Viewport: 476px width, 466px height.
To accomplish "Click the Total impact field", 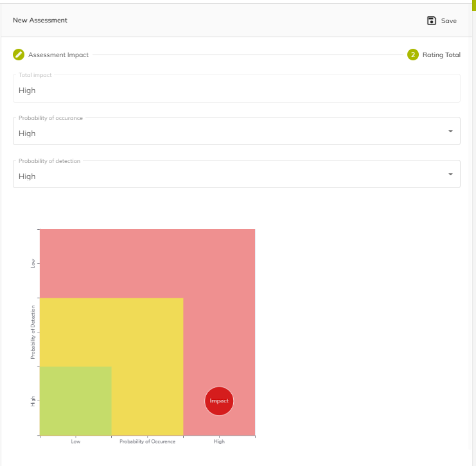I will tap(236, 89).
